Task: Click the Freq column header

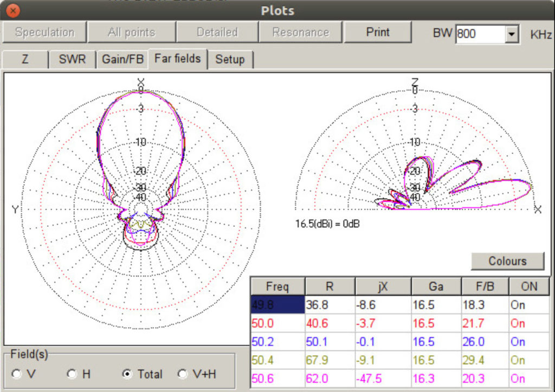Action: pos(277,286)
